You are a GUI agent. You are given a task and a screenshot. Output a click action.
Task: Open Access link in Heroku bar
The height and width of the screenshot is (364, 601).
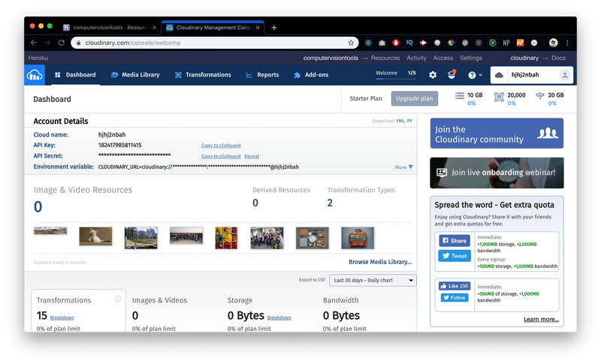coord(443,59)
